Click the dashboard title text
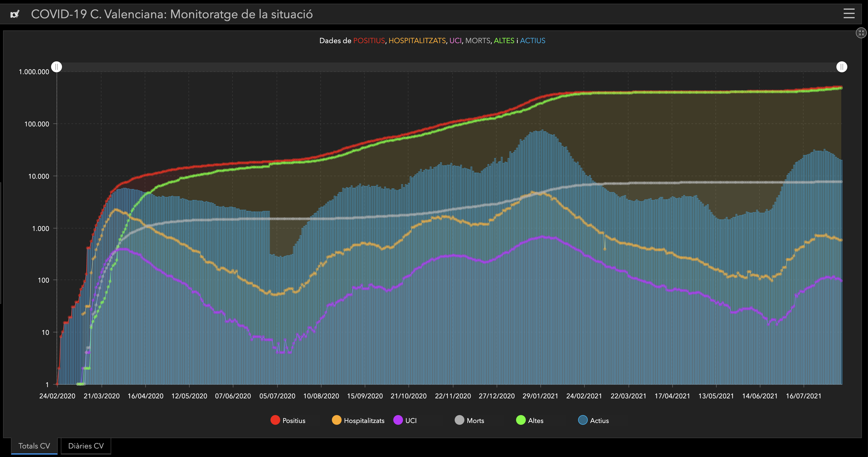 pos(172,14)
